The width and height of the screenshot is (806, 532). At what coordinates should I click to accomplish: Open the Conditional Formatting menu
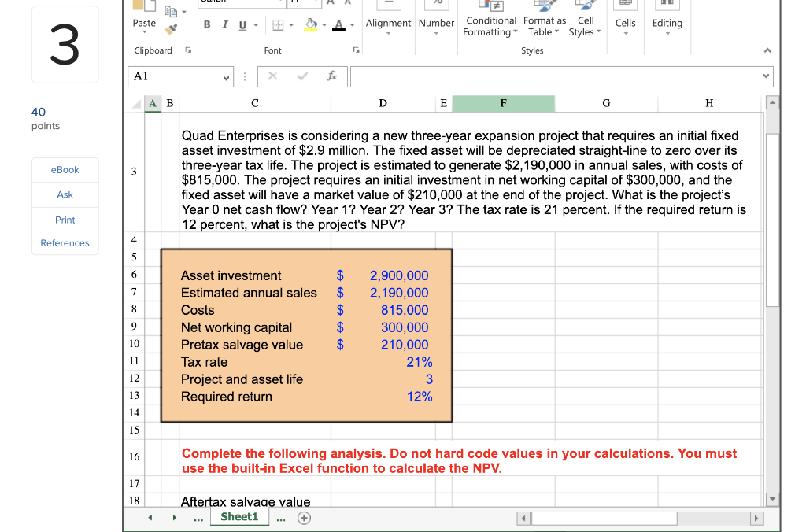click(x=490, y=20)
